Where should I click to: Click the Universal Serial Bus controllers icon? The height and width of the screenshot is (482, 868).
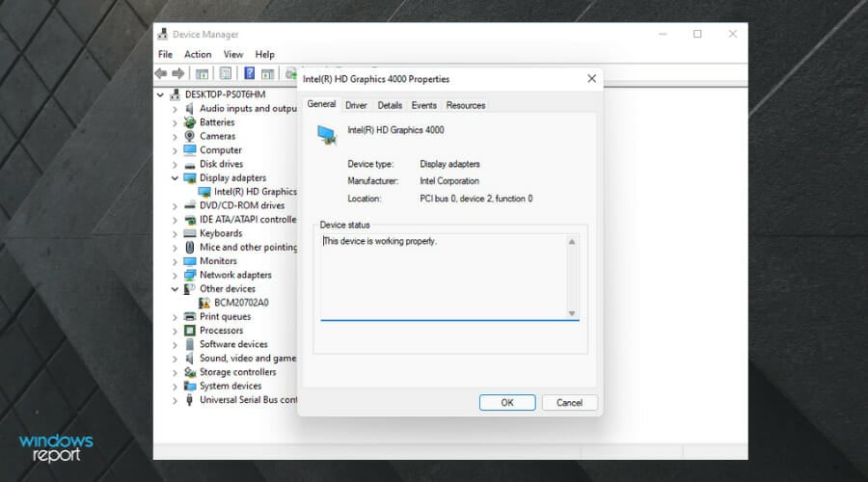tap(190, 399)
